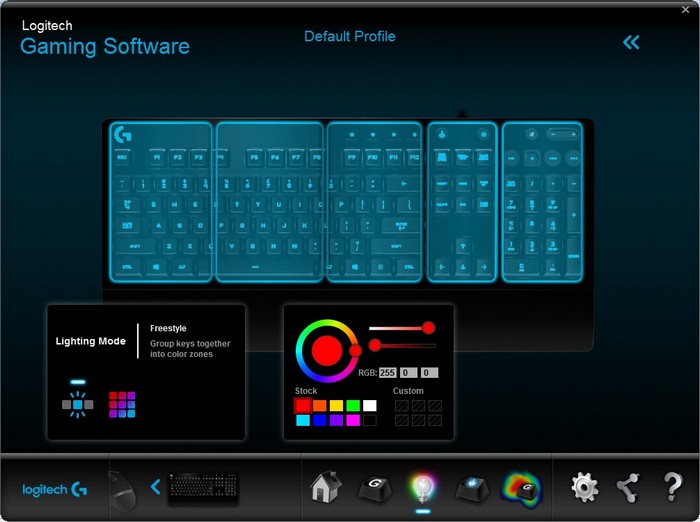Viewport: 700px width, 522px height.
Task: Pick the white stock color swatch
Action: 369,405
